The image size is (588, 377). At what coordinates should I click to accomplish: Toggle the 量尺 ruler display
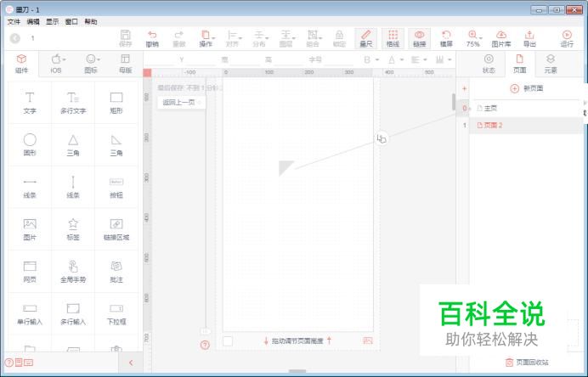(366, 38)
